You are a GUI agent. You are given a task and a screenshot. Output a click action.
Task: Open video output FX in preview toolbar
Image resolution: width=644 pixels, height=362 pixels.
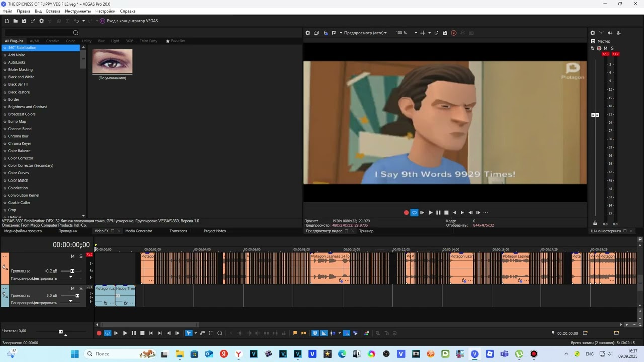click(x=325, y=33)
